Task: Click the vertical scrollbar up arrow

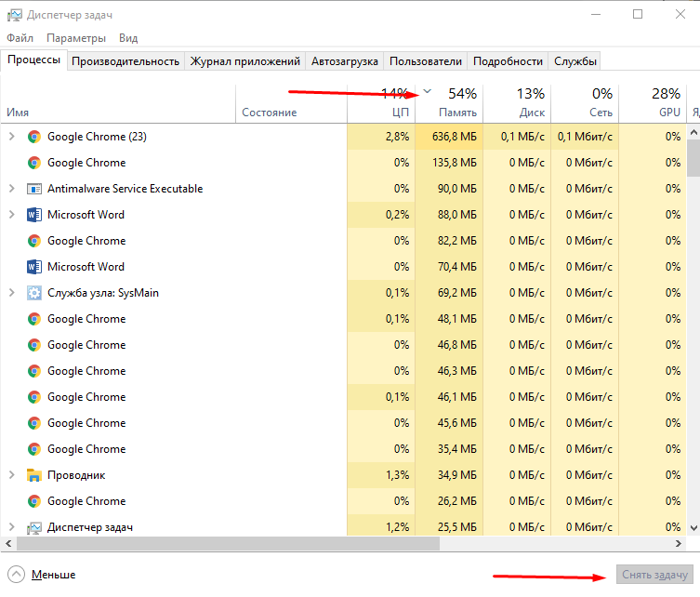Action: (x=693, y=132)
